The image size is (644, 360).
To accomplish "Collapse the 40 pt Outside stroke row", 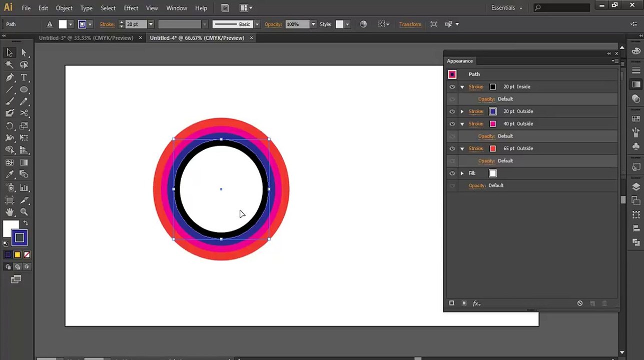I will (x=462, y=124).
